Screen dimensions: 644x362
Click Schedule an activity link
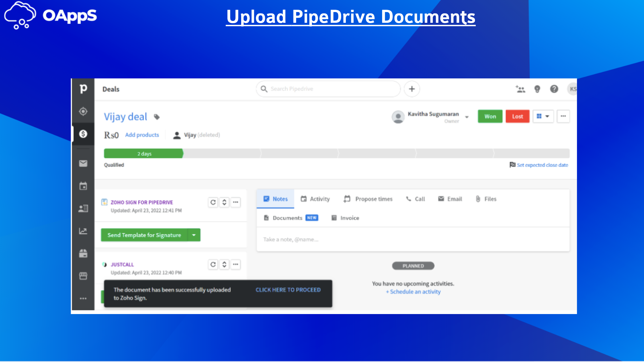point(413,292)
